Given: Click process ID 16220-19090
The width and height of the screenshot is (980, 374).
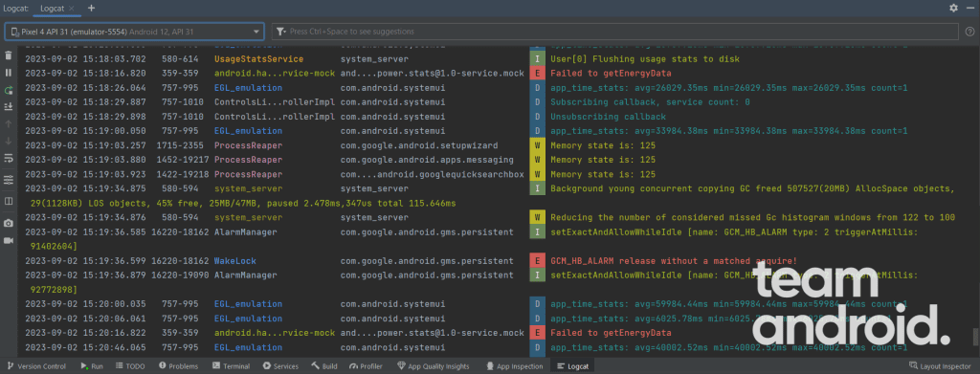Looking at the screenshot, I should 180,275.
